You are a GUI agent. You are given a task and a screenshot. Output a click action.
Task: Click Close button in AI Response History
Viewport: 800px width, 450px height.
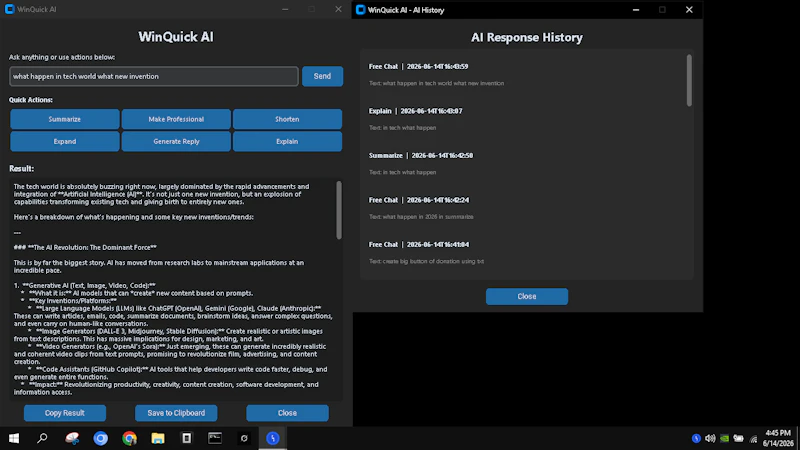click(x=527, y=296)
